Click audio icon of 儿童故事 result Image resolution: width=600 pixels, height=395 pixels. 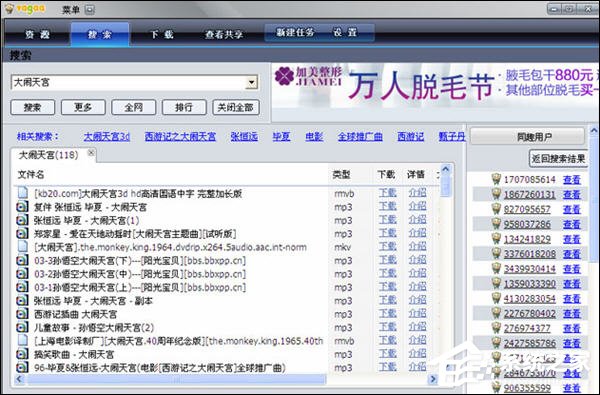[x=23, y=328]
